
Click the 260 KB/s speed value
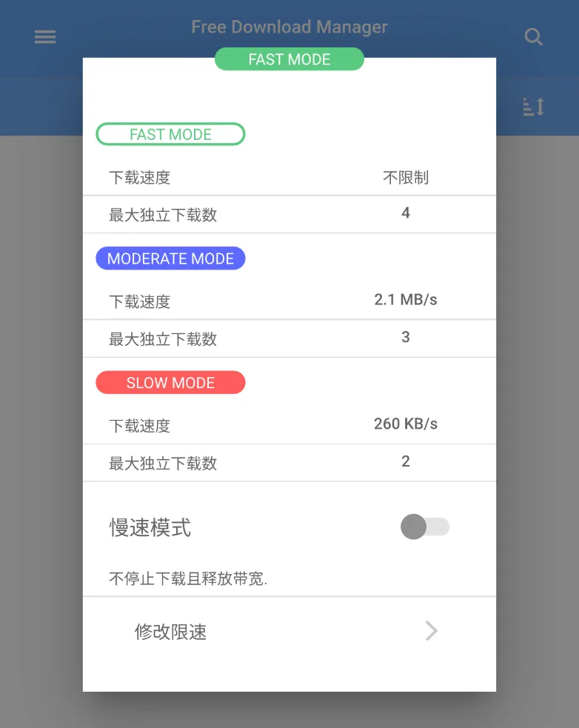[x=405, y=424]
